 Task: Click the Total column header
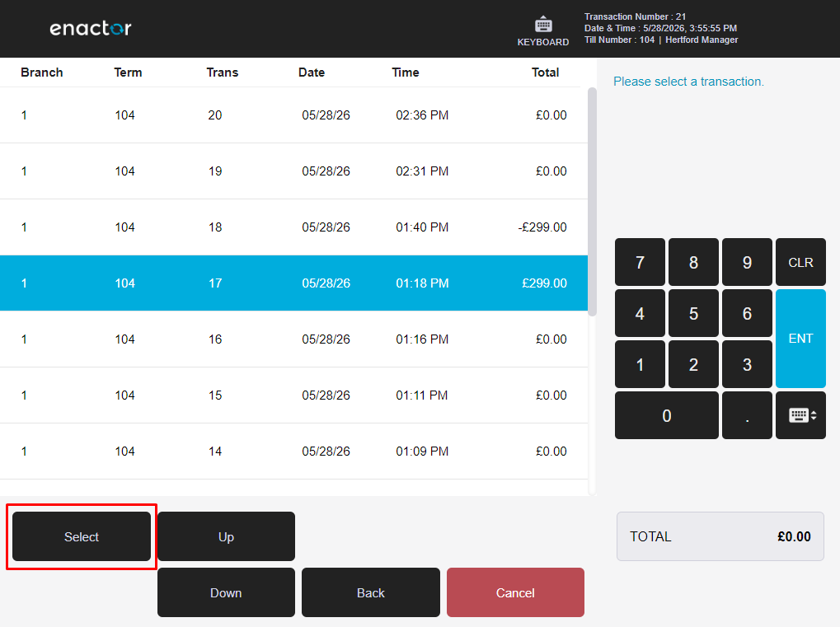pyautogui.click(x=546, y=73)
